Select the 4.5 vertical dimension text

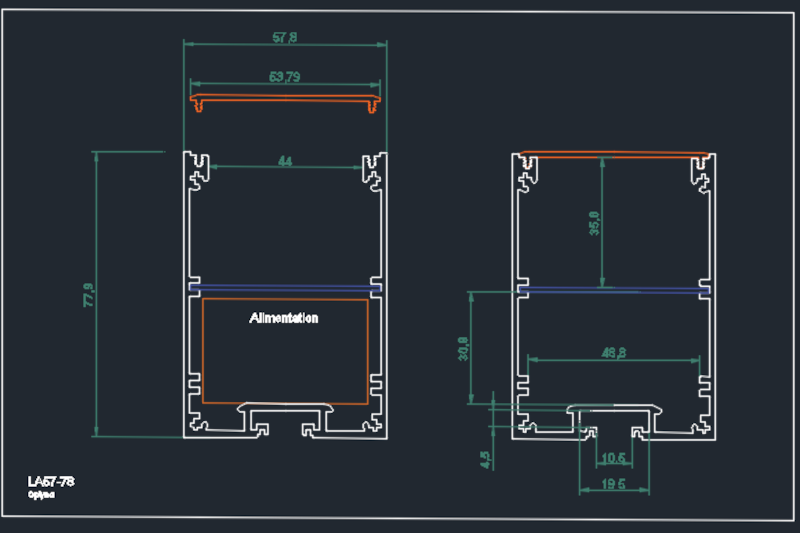pos(486,459)
